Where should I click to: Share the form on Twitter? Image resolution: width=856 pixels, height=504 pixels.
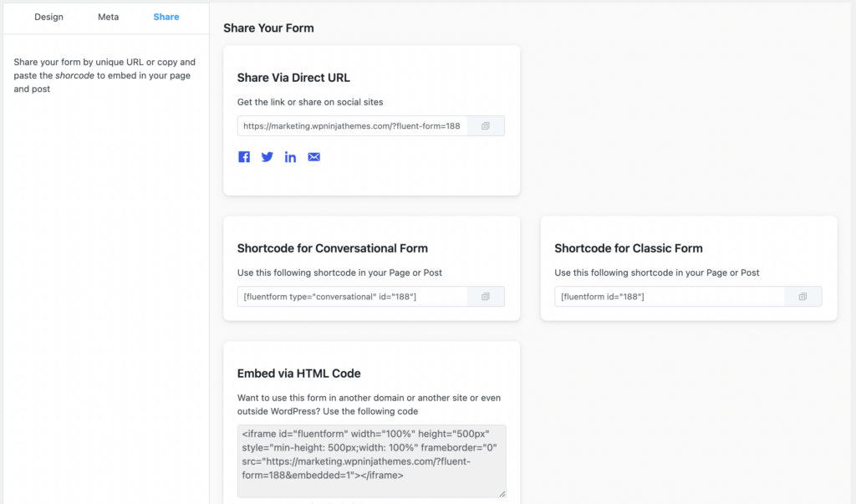click(x=267, y=157)
